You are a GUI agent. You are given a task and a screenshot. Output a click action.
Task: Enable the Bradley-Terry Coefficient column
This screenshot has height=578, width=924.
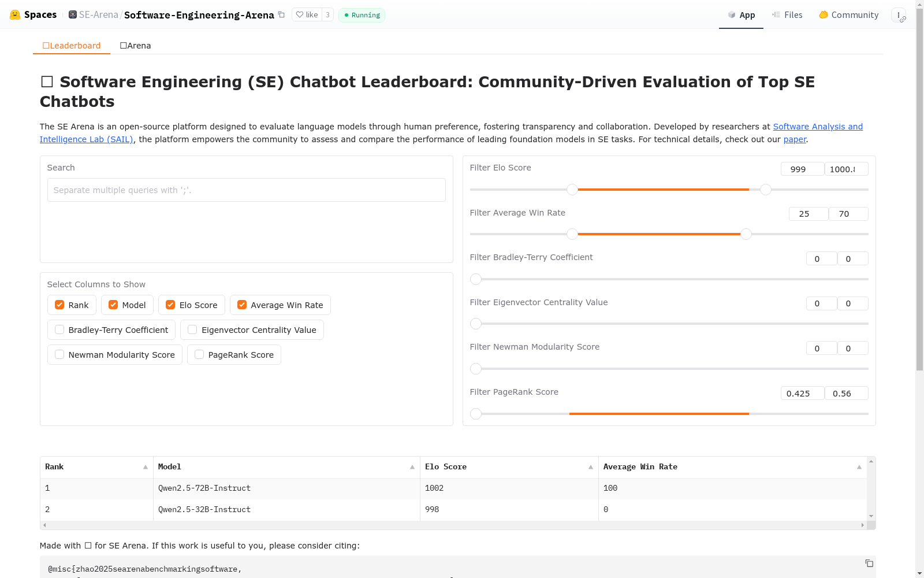[x=59, y=329]
